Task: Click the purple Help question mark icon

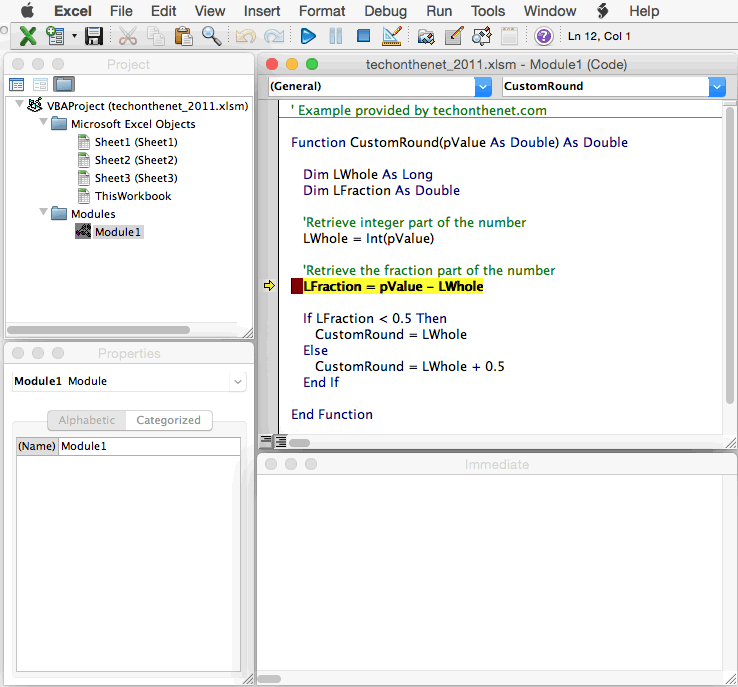Action: tap(544, 36)
